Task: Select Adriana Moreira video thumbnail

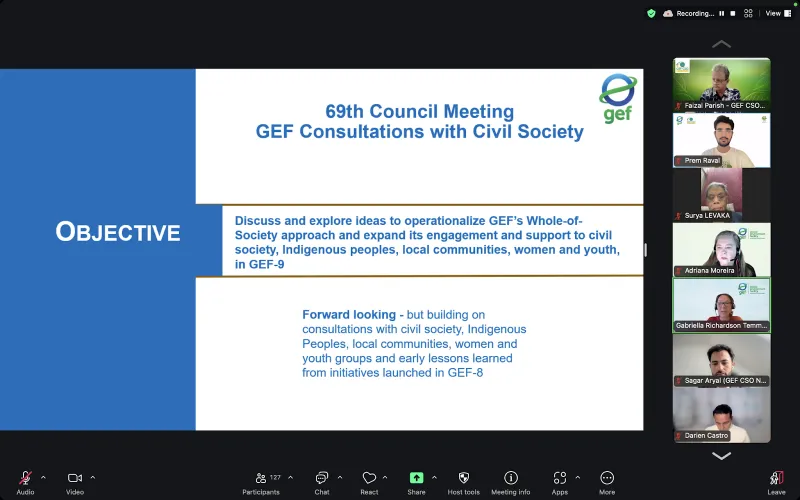Action: (x=721, y=250)
